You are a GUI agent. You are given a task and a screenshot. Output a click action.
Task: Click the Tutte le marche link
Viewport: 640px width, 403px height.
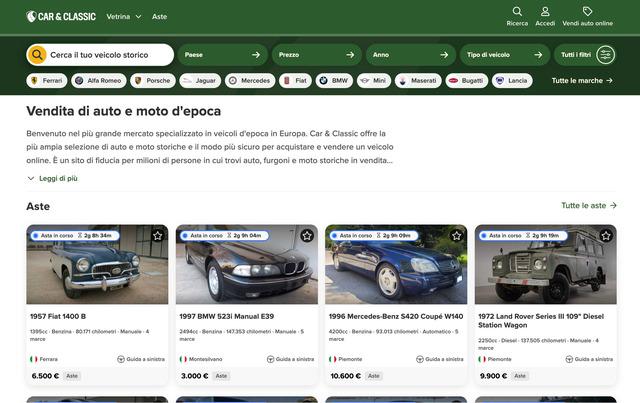click(x=582, y=80)
